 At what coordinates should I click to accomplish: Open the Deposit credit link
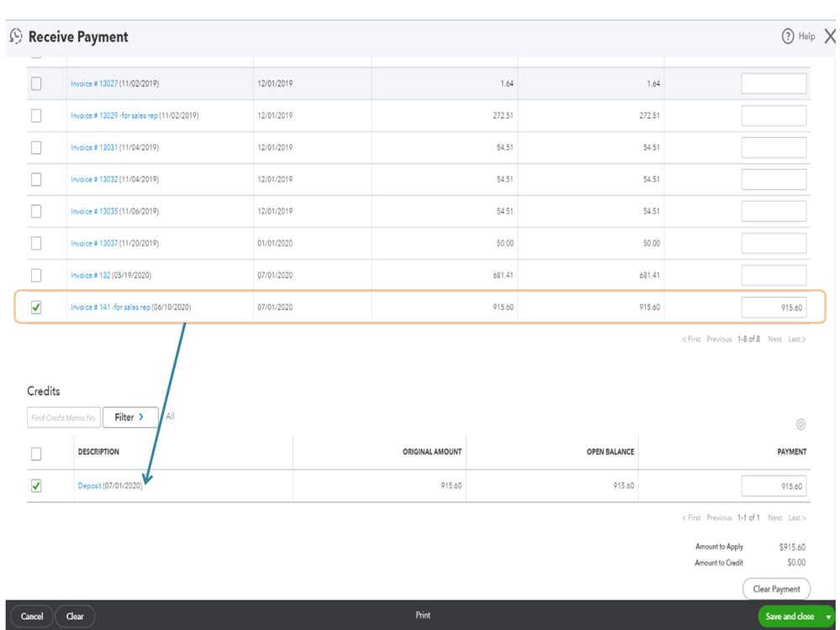click(89, 486)
